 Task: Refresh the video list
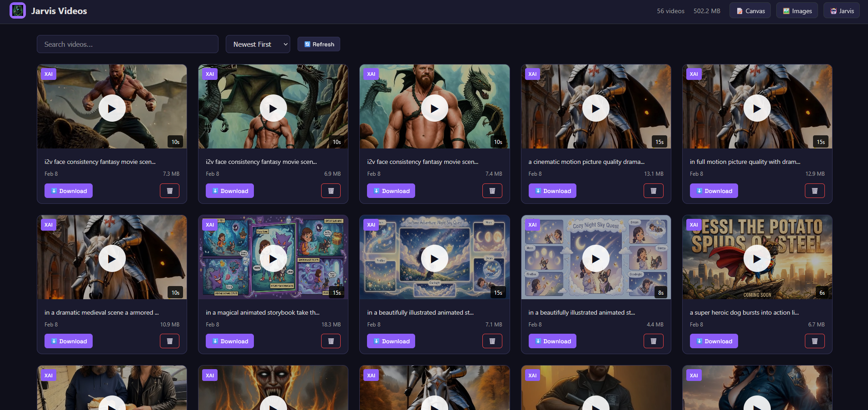[319, 44]
